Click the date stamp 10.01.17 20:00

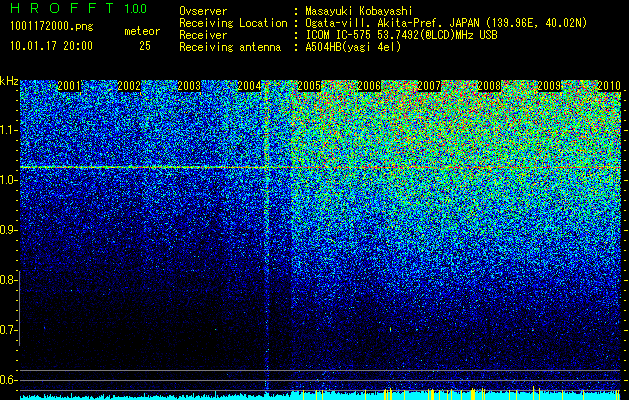52,46
